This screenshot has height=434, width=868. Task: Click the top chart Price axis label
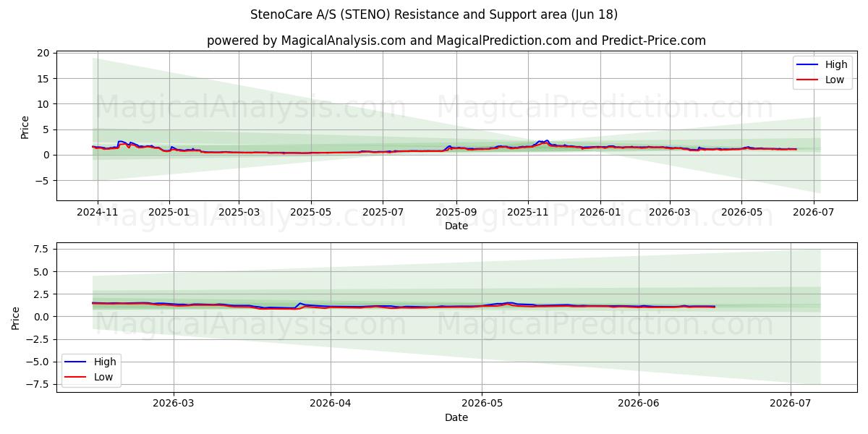[25, 127]
